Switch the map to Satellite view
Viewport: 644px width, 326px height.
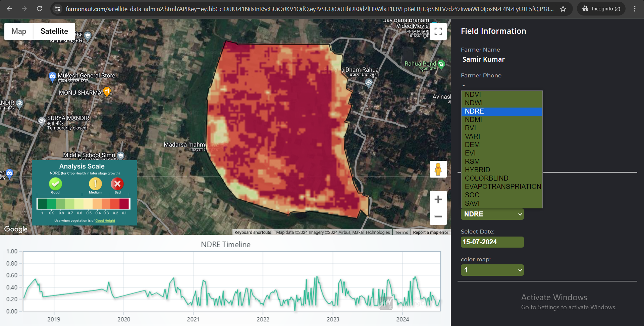(x=54, y=31)
